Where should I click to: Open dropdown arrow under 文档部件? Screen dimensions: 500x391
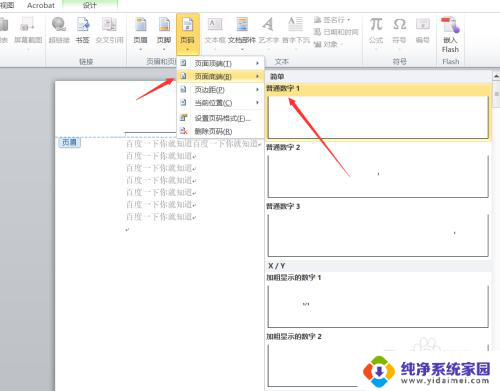[242, 49]
